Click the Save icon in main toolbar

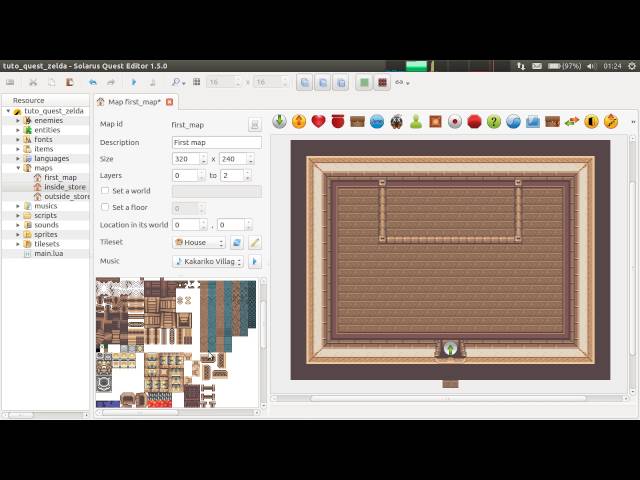click(x=10, y=82)
